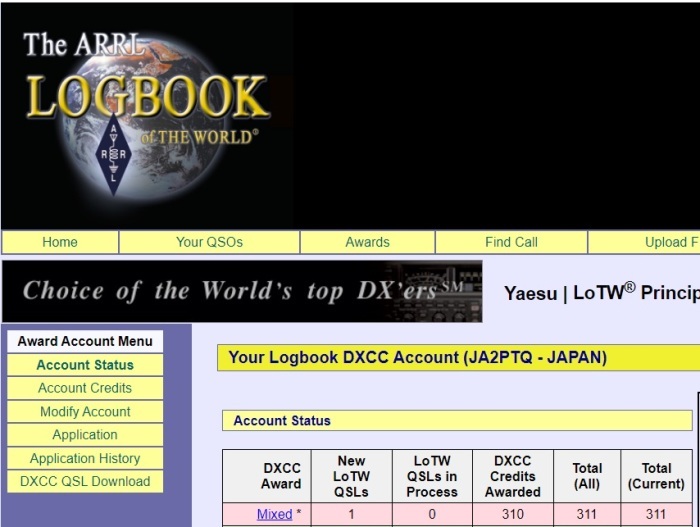The image size is (700, 527).
Task: Go to Your QSOs tab
Action: (x=209, y=242)
